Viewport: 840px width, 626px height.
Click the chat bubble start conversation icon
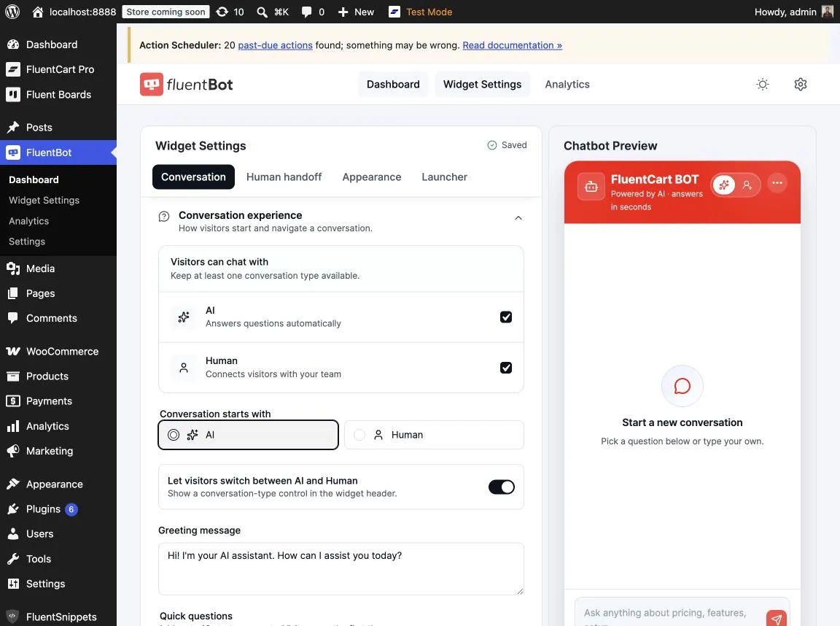pyautogui.click(x=682, y=386)
